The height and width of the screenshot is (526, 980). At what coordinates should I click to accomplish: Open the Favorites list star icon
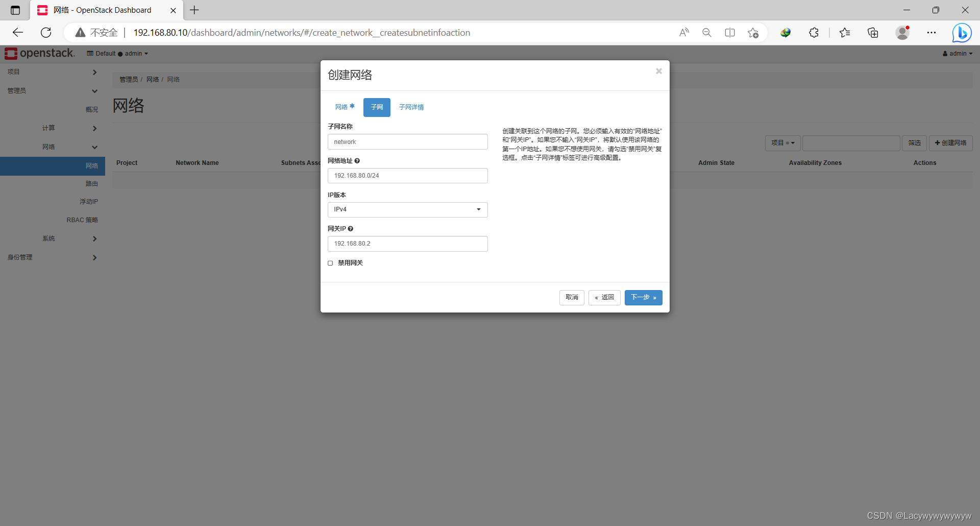click(845, 32)
